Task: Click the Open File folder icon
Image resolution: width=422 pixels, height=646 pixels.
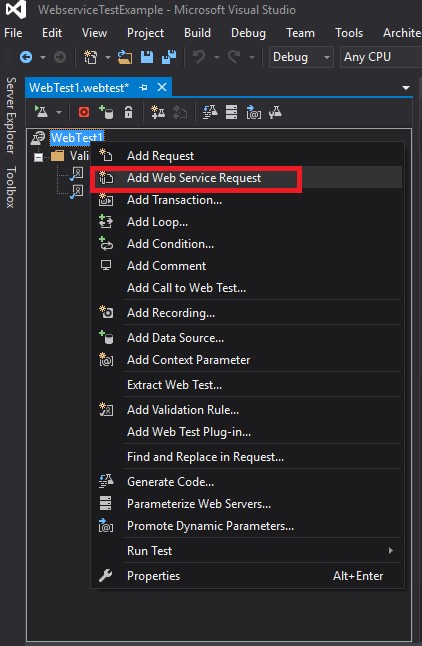Action: 125,57
